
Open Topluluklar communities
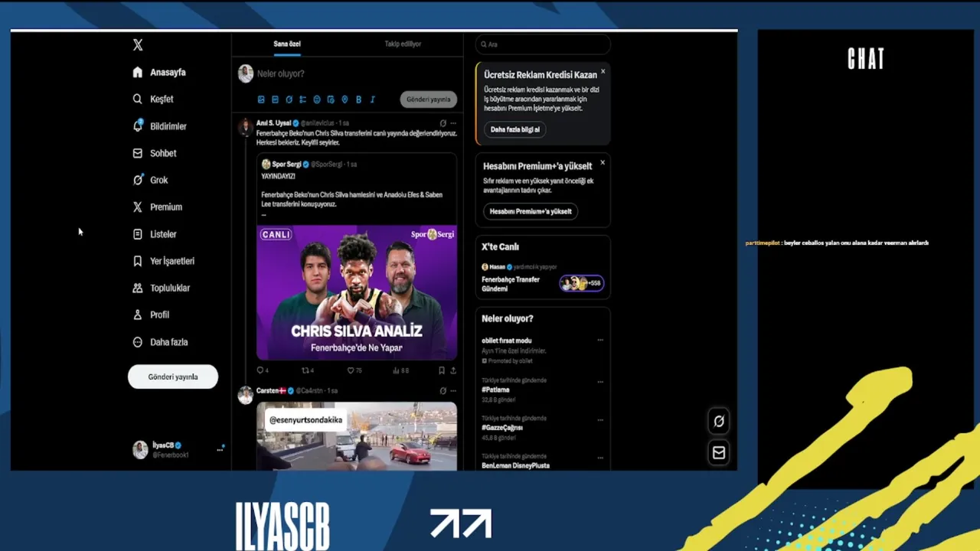pyautogui.click(x=161, y=288)
